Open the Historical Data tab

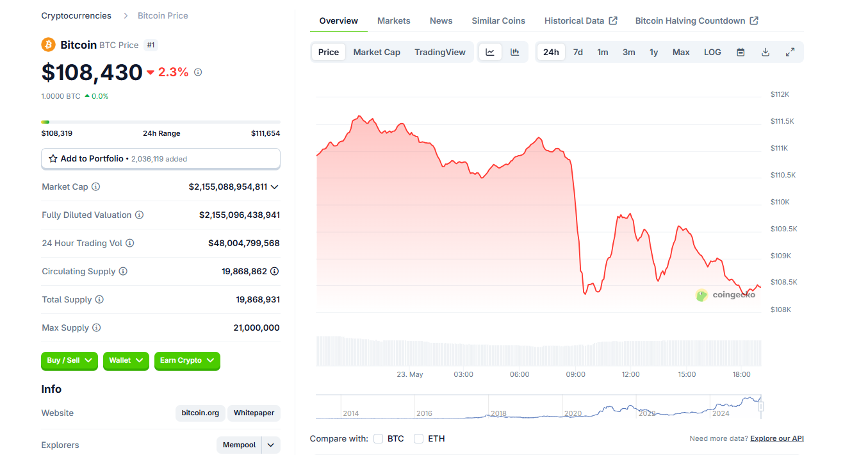click(580, 21)
